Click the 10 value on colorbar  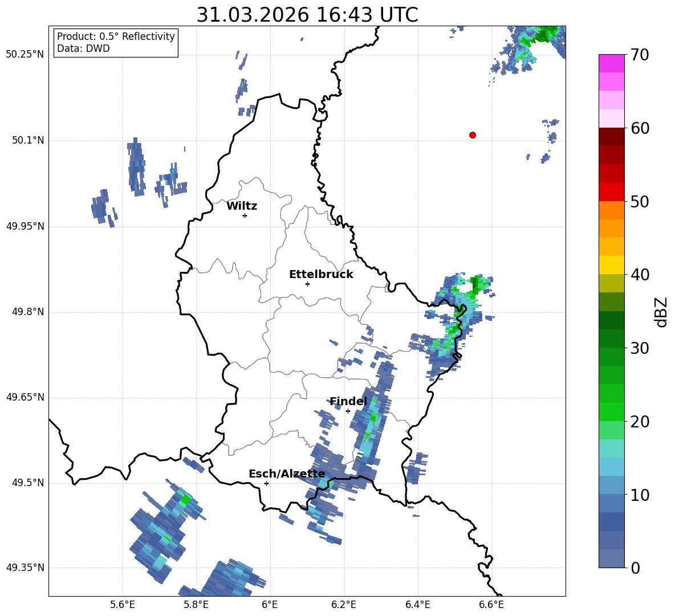pyautogui.click(x=640, y=495)
